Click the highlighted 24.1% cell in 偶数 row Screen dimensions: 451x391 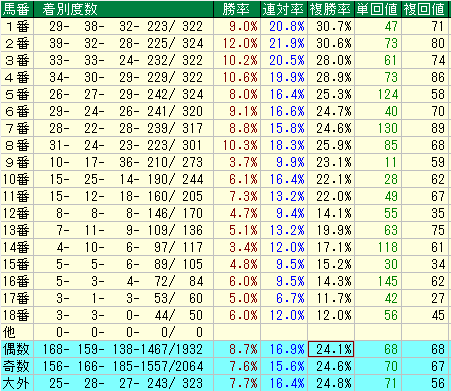point(331,349)
